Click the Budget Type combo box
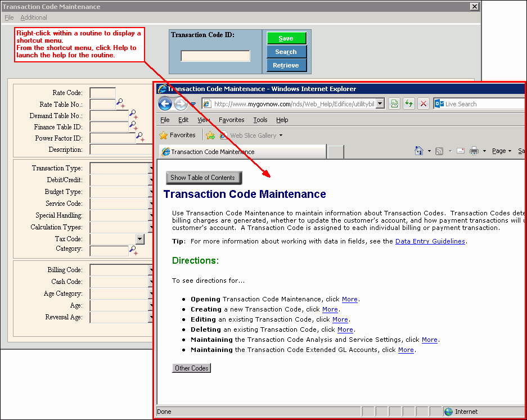Viewport: 527px width, 420px height. 121,192
